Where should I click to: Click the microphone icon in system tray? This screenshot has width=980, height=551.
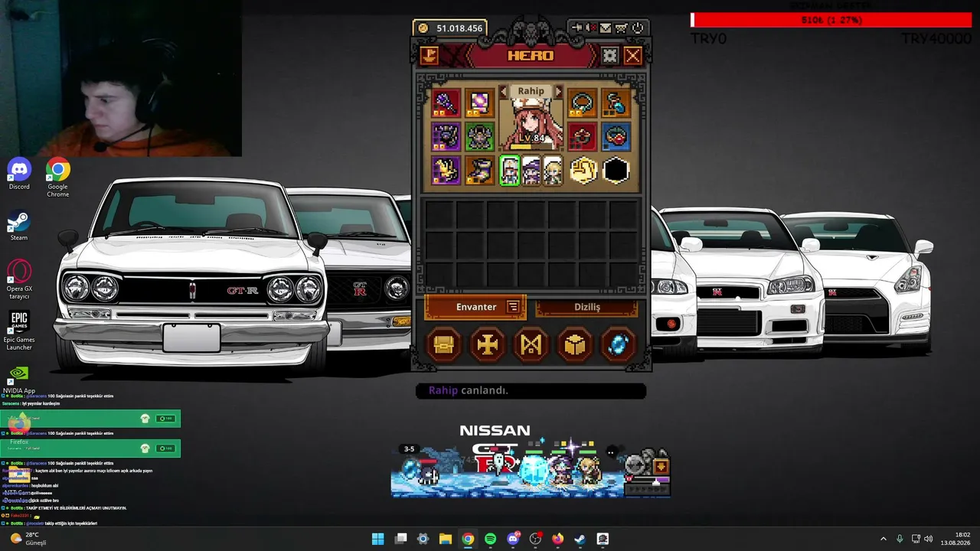coord(900,539)
